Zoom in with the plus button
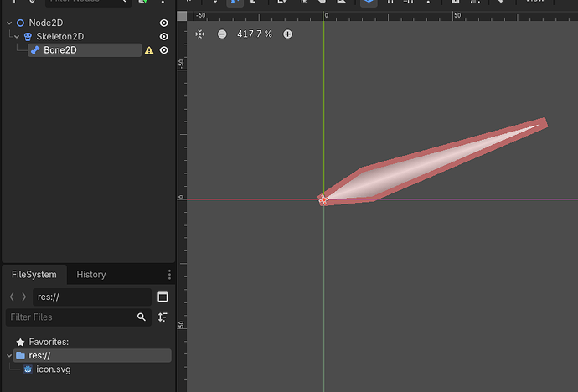The height and width of the screenshot is (392, 578). click(x=287, y=34)
